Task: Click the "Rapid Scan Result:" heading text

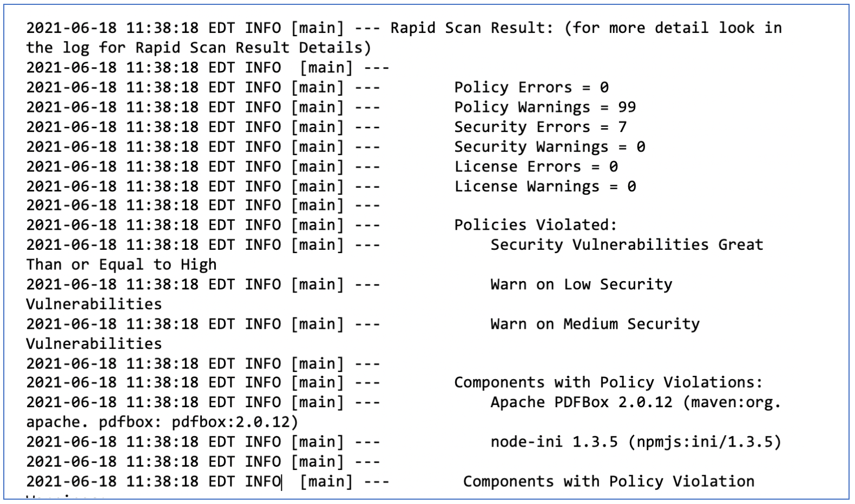Action: [x=471, y=28]
